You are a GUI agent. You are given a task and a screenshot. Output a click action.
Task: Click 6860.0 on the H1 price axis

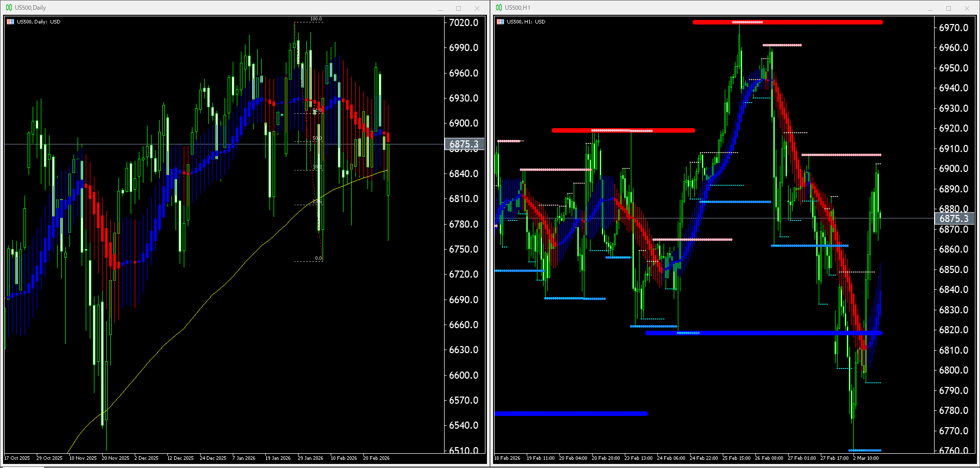pos(953,249)
